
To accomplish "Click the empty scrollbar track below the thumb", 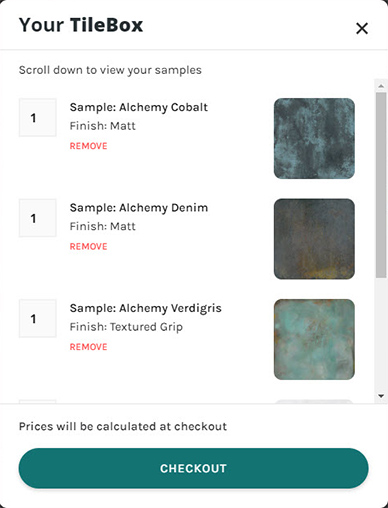I will (381, 334).
